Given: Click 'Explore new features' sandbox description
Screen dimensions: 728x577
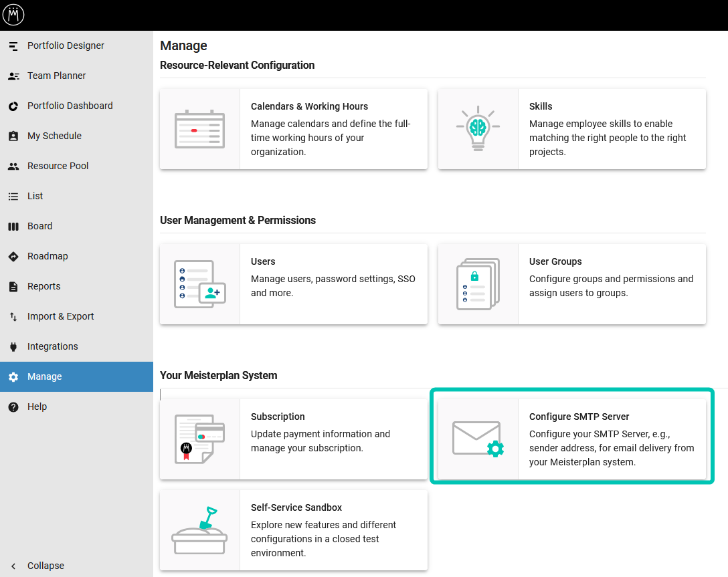Looking at the screenshot, I should 323,539.
